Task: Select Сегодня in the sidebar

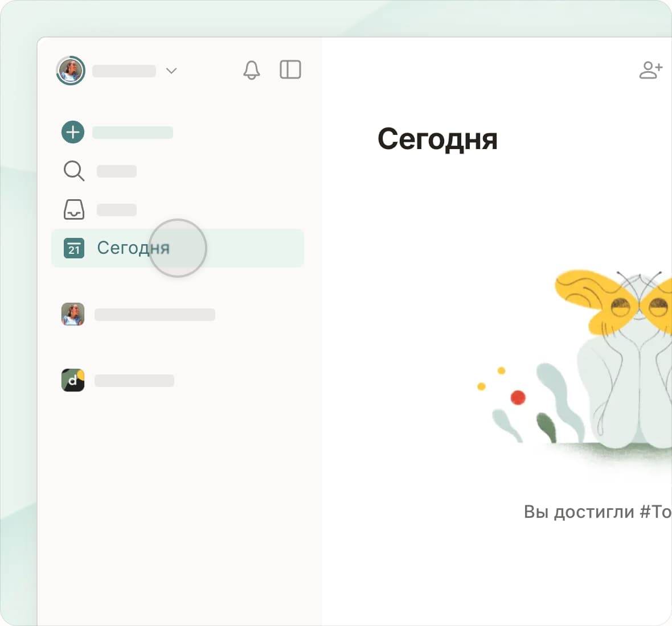Action: pyautogui.click(x=133, y=248)
